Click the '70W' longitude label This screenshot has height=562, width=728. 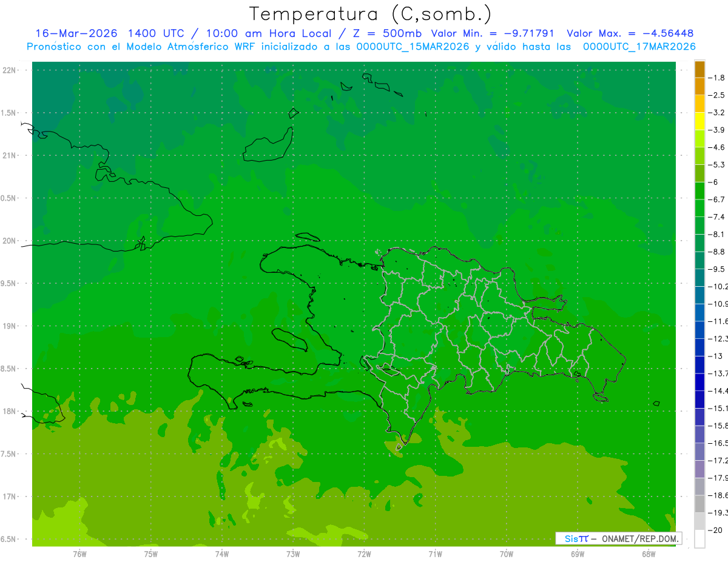(x=507, y=554)
